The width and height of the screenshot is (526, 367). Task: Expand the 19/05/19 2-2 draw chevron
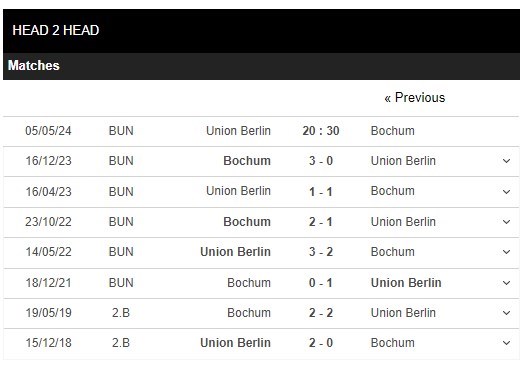[506, 313]
